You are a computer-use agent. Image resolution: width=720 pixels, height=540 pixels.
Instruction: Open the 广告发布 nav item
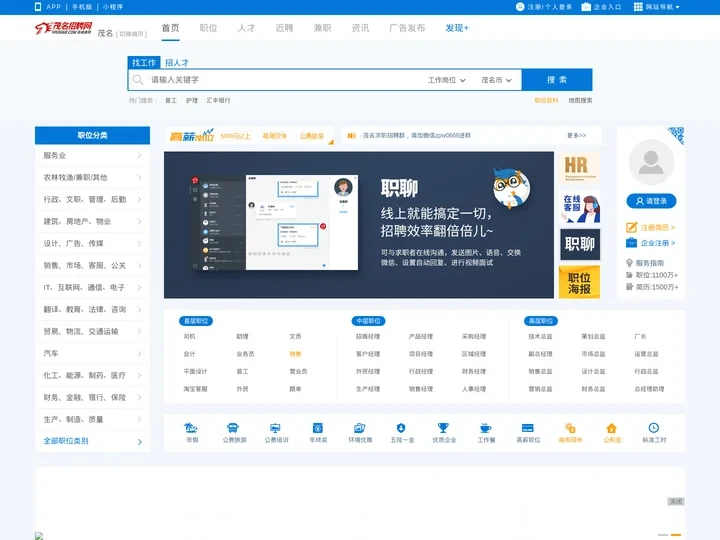[x=407, y=28]
